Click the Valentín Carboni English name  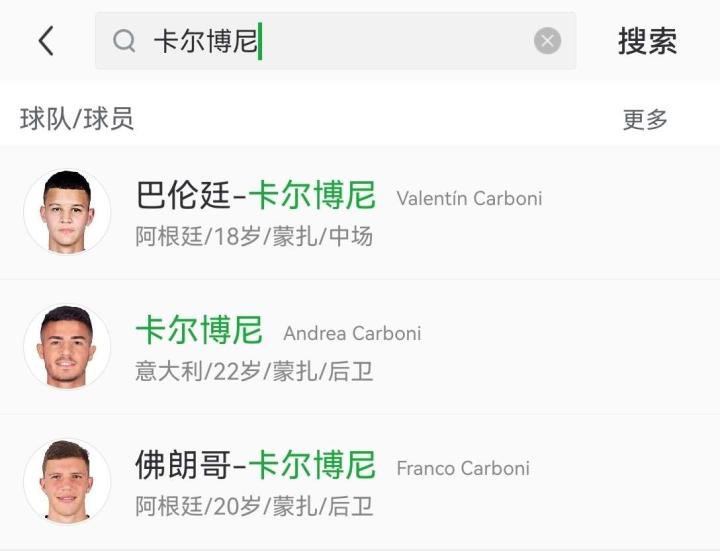(469, 198)
